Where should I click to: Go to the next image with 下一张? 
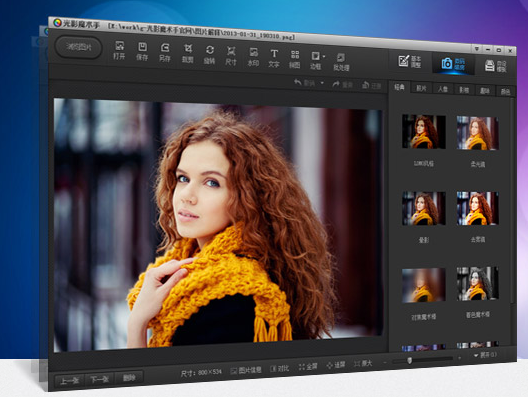(x=99, y=379)
